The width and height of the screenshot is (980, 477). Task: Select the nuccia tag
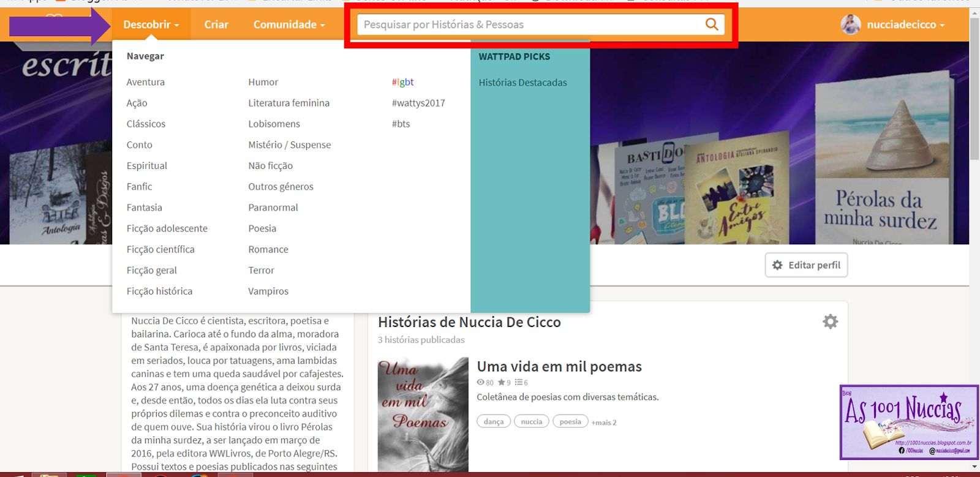pyautogui.click(x=532, y=421)
